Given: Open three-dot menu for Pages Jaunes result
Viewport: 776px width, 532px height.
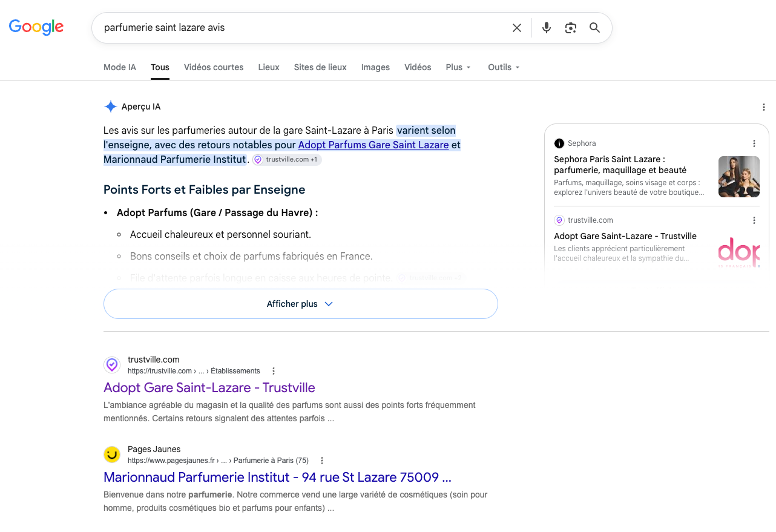Looking at the screenshot, I should (x=322, y=461).
